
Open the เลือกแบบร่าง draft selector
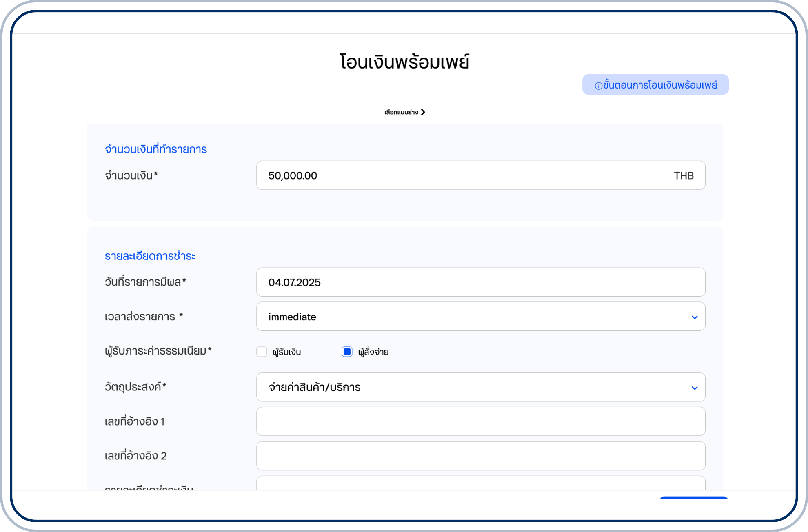402,112
